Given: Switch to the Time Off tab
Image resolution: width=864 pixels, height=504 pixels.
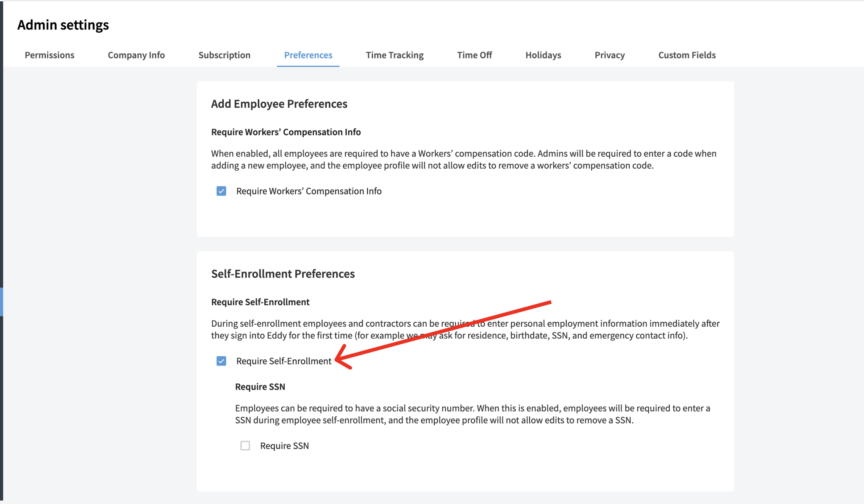Looking at the screenshot, I should click(x=474, y=55).
